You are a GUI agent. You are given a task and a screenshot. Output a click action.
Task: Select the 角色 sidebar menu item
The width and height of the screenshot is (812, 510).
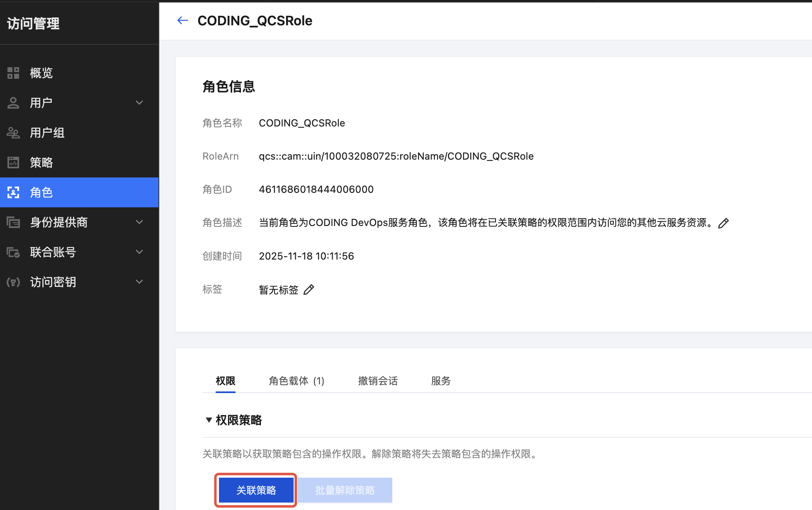[x=79, y=192]
